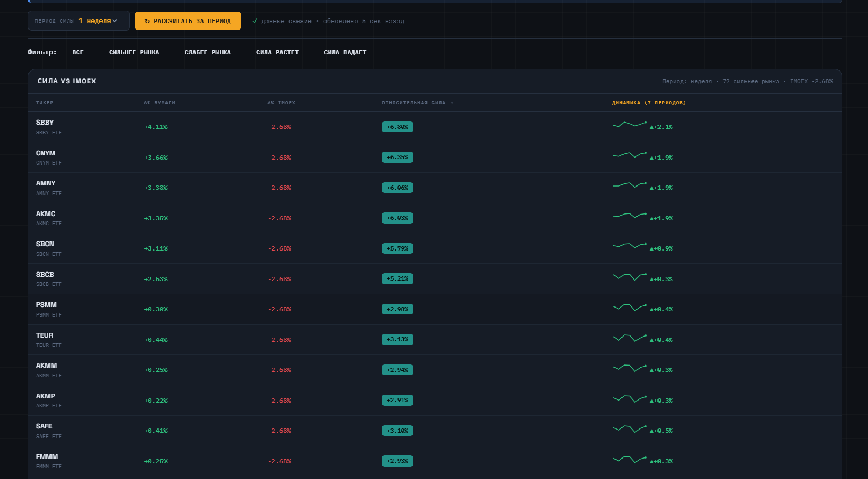This screenshot has width=868, height=479.
Task: Click the +3.38% value for AMNY
Action: pos(156,188)
